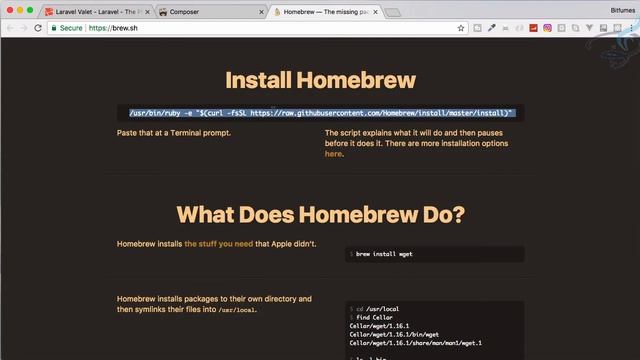The height and width of the screenshot is (360, 640).
Task: Open the red extension icon in the toolbar
Action: coord(533,28)
